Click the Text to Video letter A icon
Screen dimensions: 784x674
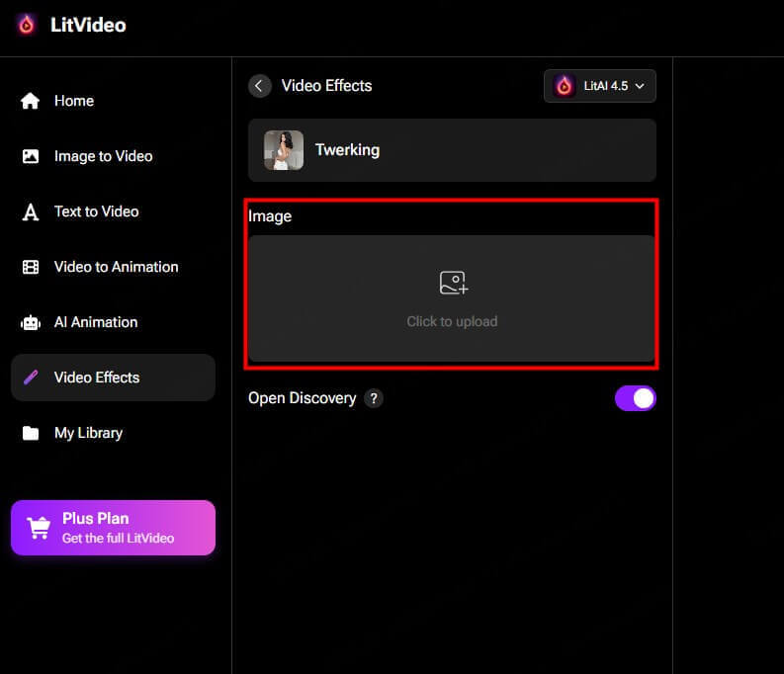pyautogui.click(x=31, y=211)
